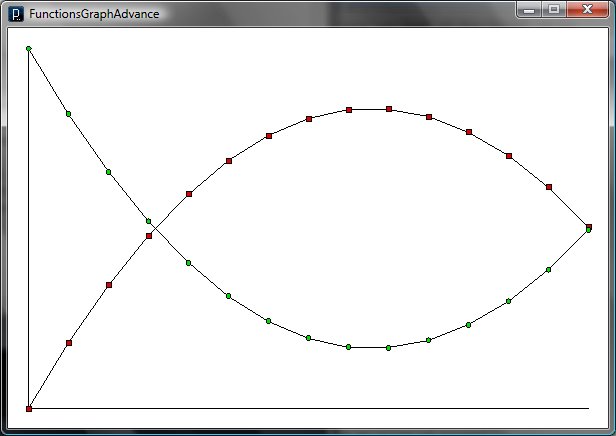Screen dimensions: 616x436
Task: Minimize the FunctionsGraphAdvance window
Action: tap(529, 9)
